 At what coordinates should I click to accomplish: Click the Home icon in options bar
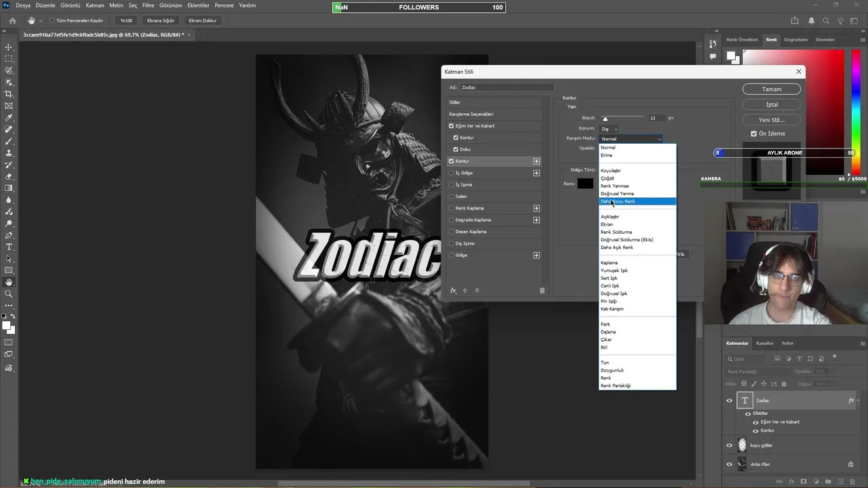point(12,20)
